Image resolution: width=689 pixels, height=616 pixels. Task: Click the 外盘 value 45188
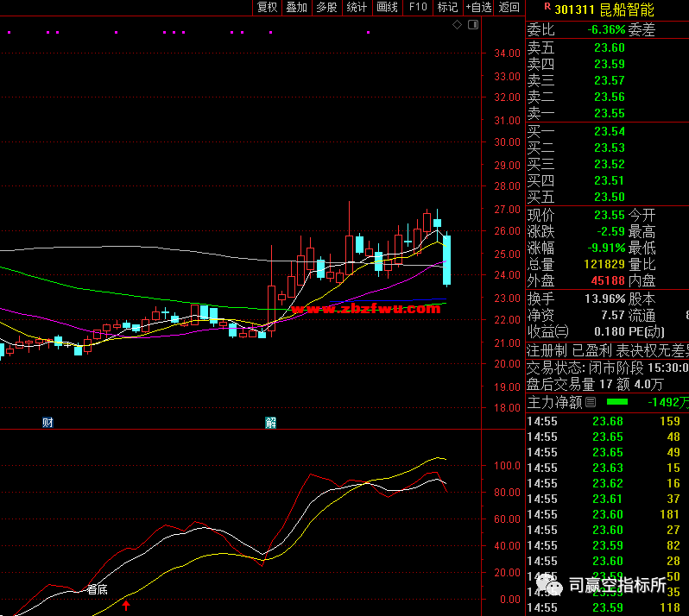[x=608, y=280]
